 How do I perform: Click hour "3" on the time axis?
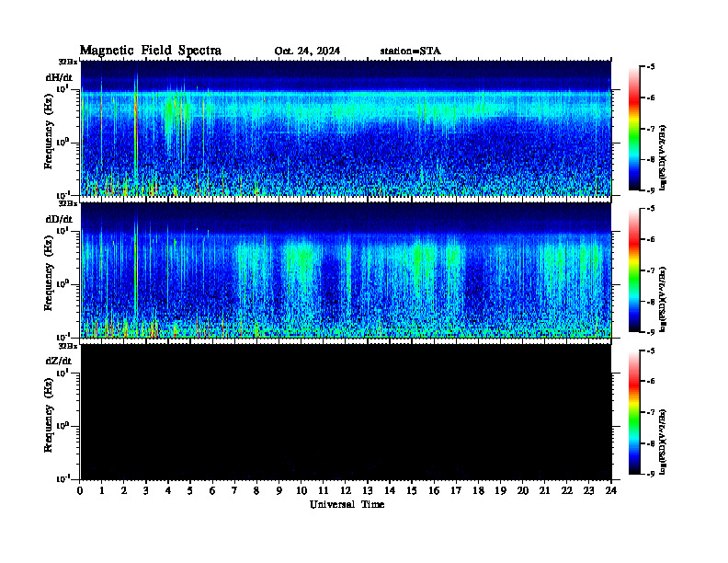[x=146, y=491]
